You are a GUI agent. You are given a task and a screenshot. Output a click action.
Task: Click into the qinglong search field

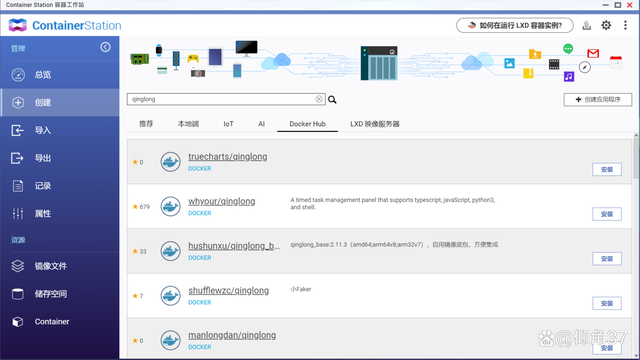pyautogui.click(x=221, y=99)
